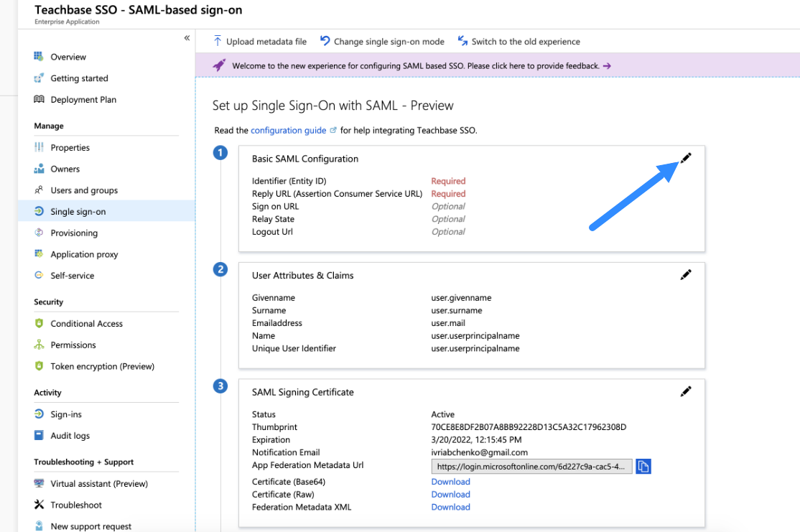The height and width of the screenshot is (532, 800).
Task: Click the Audit logs icon
Action: click(x=39, y=435)
